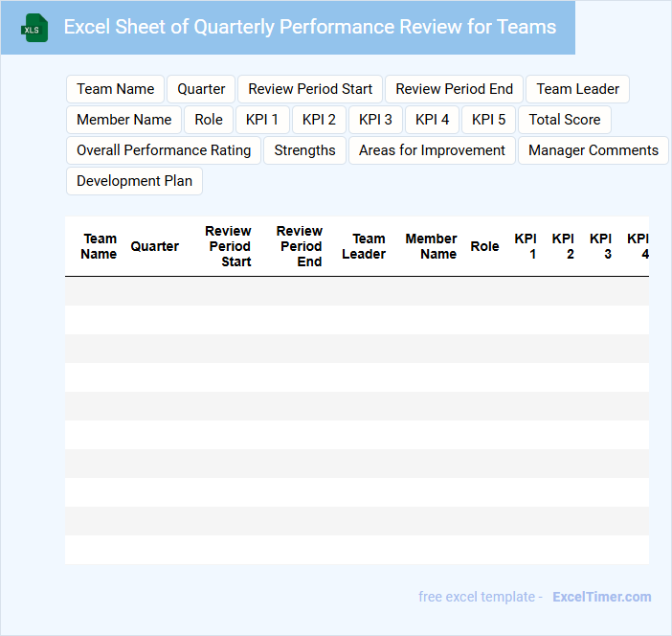Select the KPI 1 tag
The image size is (672, 636).
(x=262, y=120)
